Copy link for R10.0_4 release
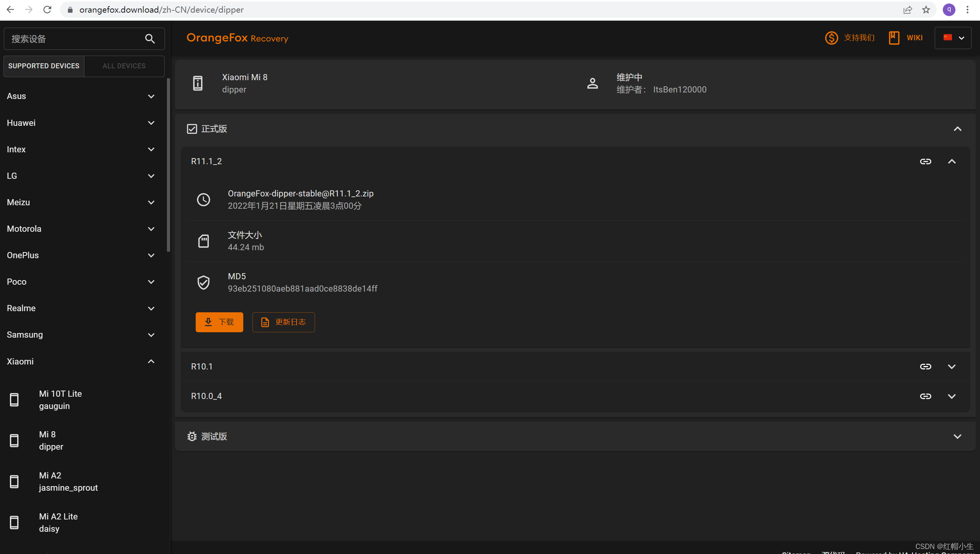This screenshot has width=980, height=554. (x=925, y=396)
